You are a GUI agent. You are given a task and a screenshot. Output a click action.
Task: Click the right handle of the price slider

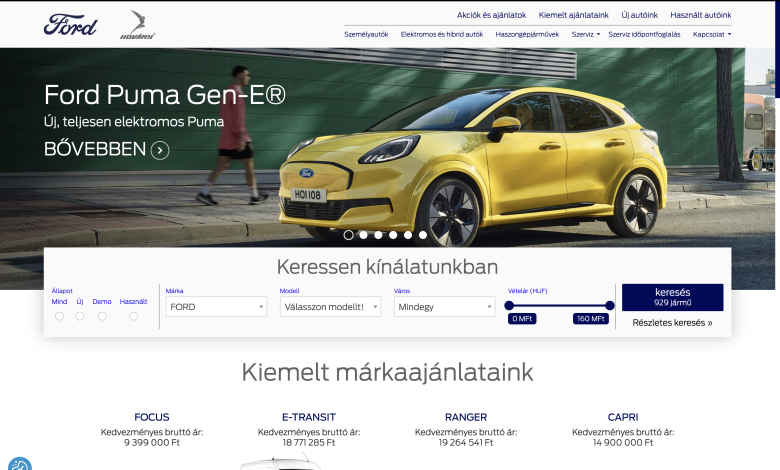[609, 306]
